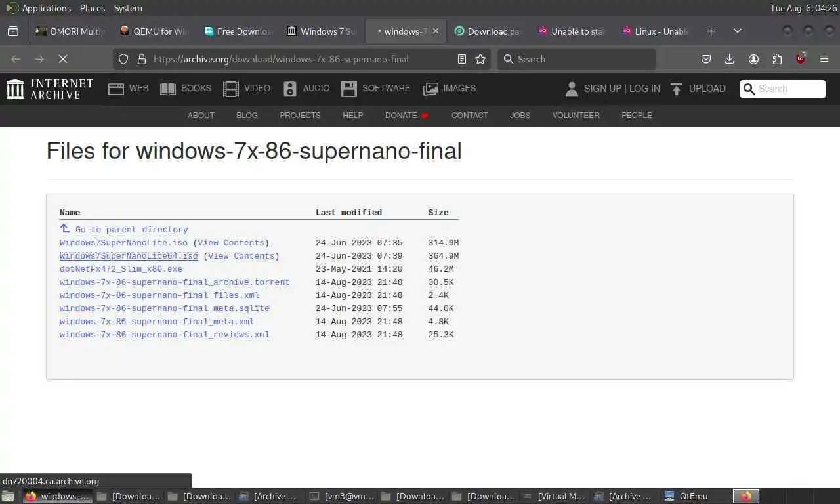Open the VOLUNTEER menu link
Image resolution: width=840 pixels, height=504 pixels.
(576, 115)
